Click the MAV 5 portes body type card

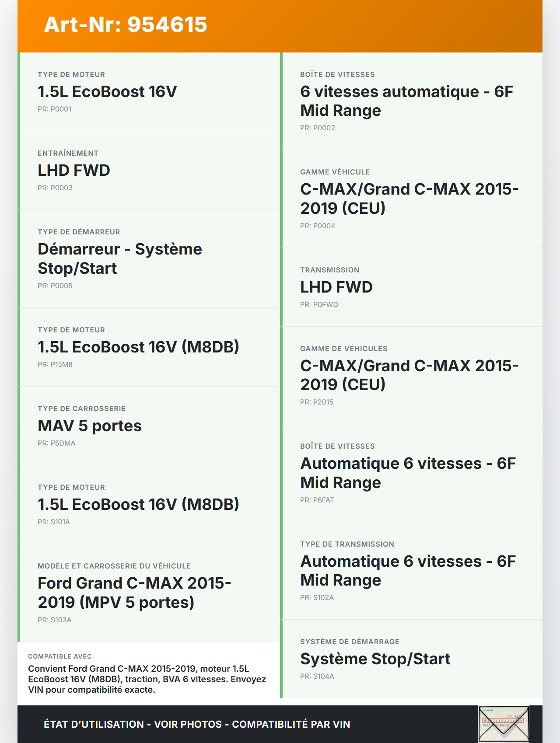pos(149,426)
